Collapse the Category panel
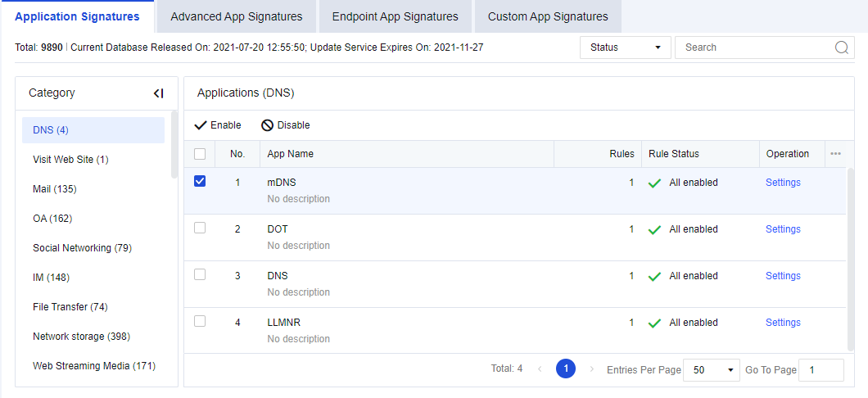 159,93
